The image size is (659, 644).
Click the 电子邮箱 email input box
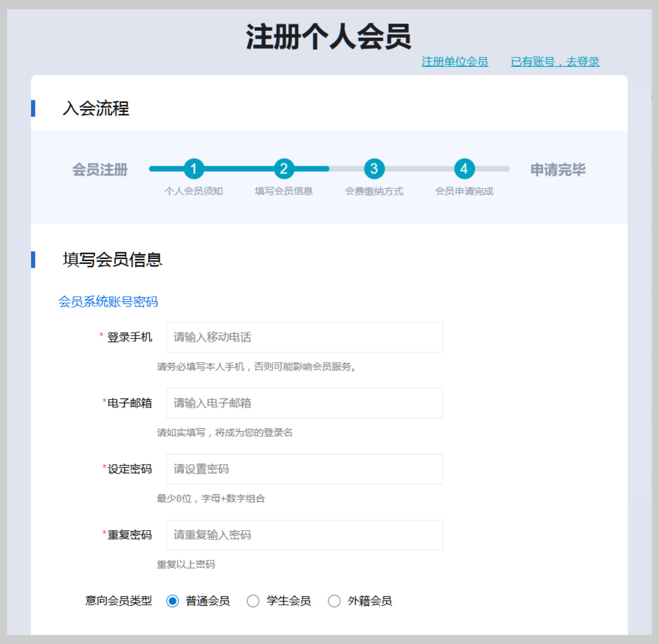point(304,403)
